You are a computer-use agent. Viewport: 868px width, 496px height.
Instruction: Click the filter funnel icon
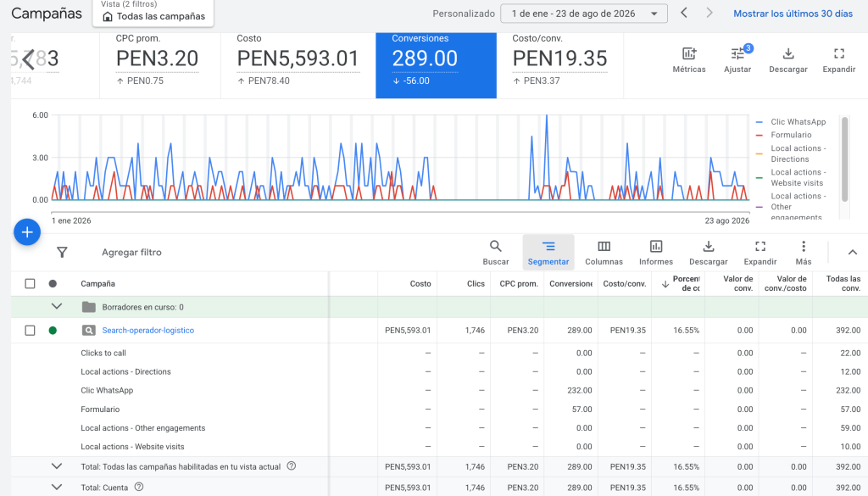pos(62,253)
